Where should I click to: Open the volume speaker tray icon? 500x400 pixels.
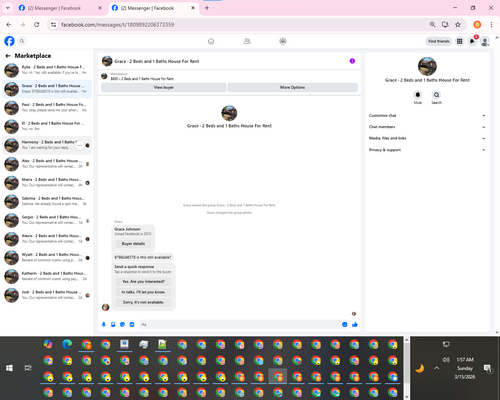pyautogui.click(x=446, y=360)
